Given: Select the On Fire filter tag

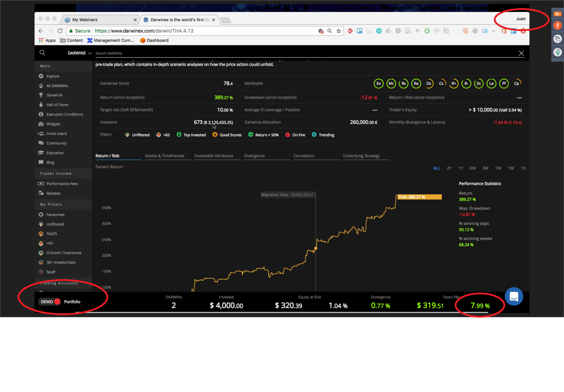Looking at the screenshot, I should pos(295,135).
